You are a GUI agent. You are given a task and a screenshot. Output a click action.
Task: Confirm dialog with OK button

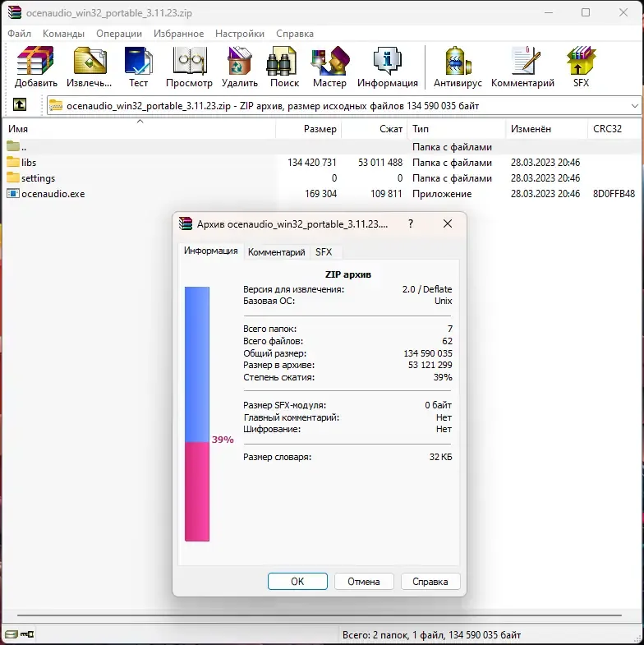coord(297,581)
